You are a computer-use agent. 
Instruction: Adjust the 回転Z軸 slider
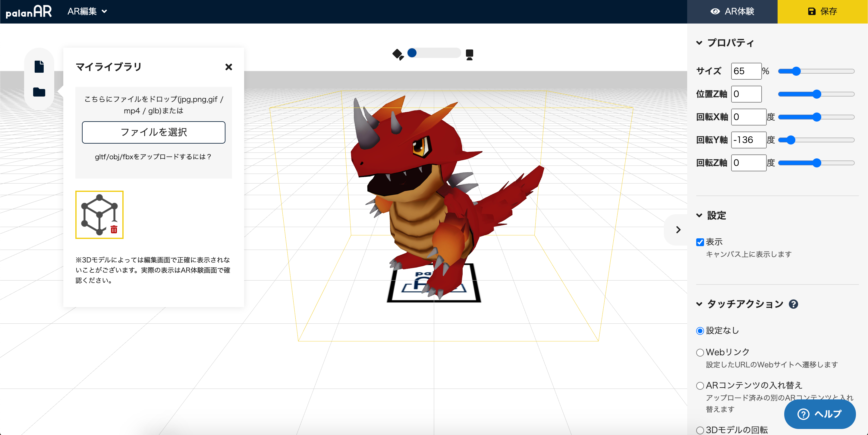816,163
